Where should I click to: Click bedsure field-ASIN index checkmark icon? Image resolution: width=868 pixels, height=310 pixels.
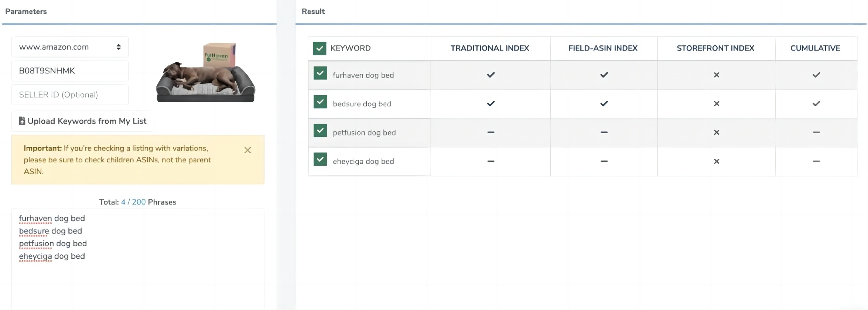pyautogui.click(x=604, y=104)
